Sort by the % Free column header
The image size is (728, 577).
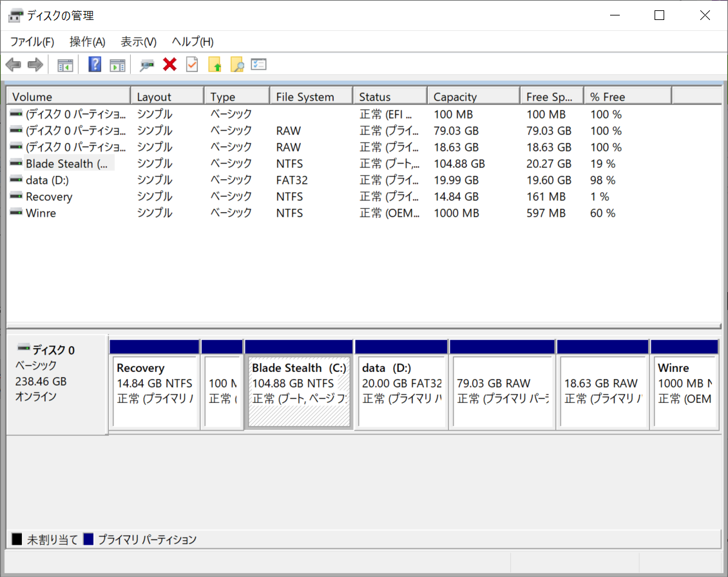tap(627, 96)
